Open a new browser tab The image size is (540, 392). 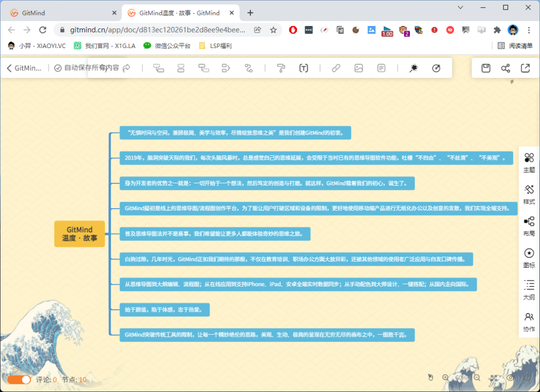coord(250,12)
